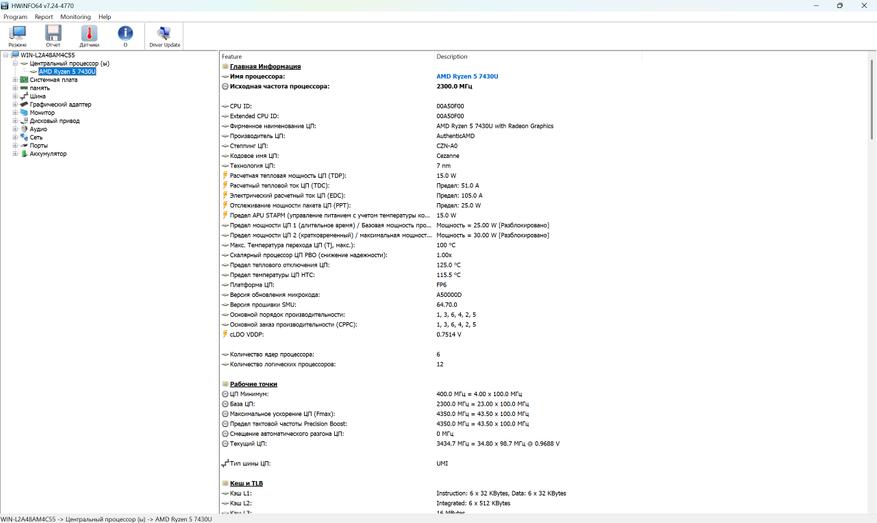This screenshot has height=523, width=877.
Task: Click the drive icon beside Дисковый привод
Action: pyautogui.click(x=24, y=121)
